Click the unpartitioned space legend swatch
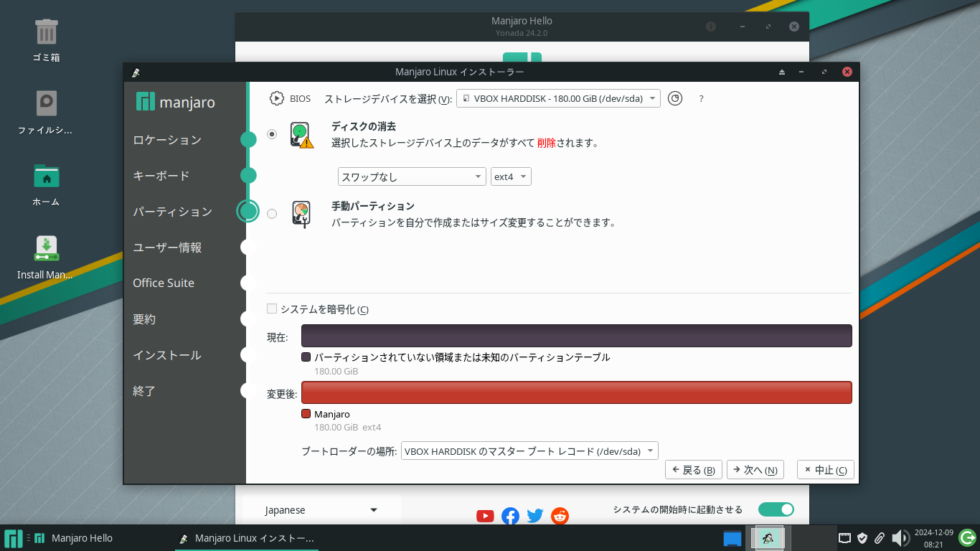Screen dimensions: 980x551 (x=306, y=357)
